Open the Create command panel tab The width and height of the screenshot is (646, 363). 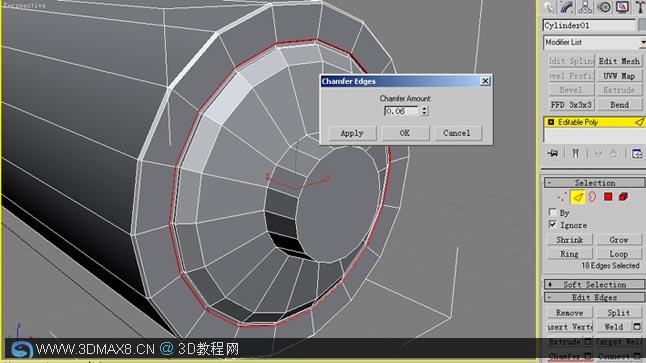click(548, 7)
